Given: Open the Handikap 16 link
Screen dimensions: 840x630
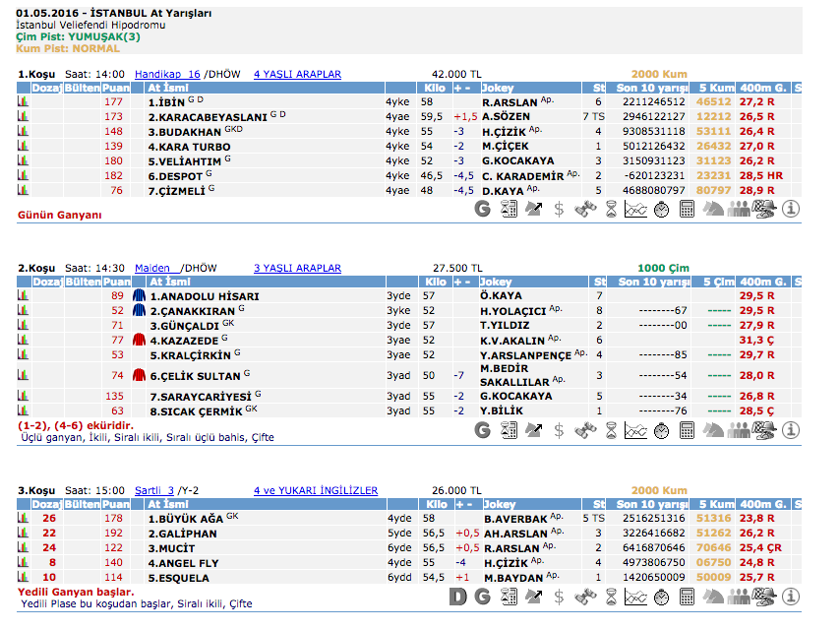Looking at the screenshot, I should (x=166, y=74).
